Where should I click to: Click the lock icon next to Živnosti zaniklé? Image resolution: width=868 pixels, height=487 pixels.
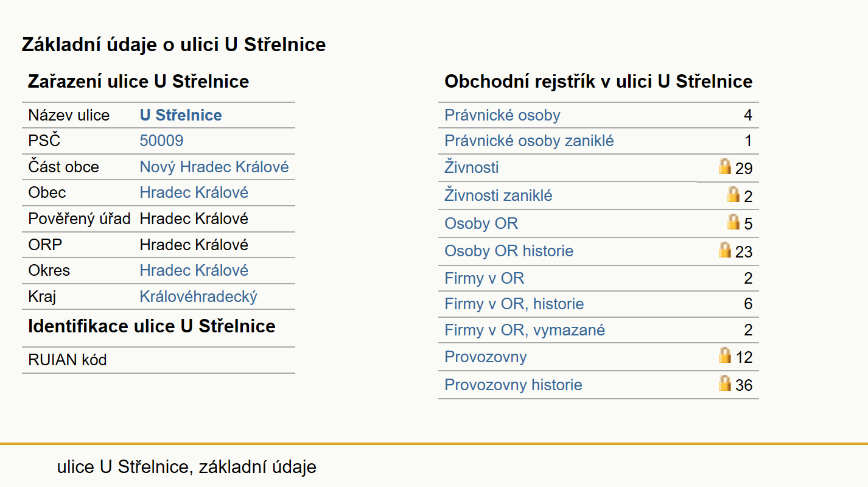(x=733, y=194)
